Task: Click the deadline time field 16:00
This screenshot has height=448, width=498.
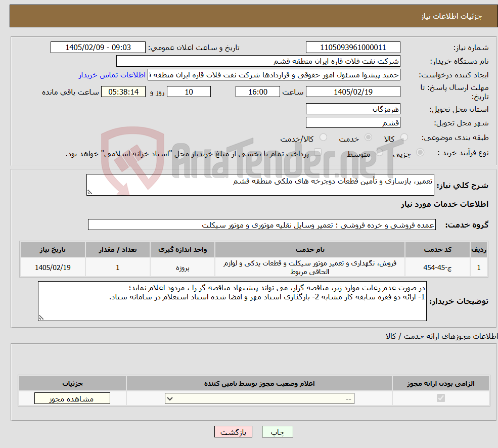Action: [x=257, y=92]
